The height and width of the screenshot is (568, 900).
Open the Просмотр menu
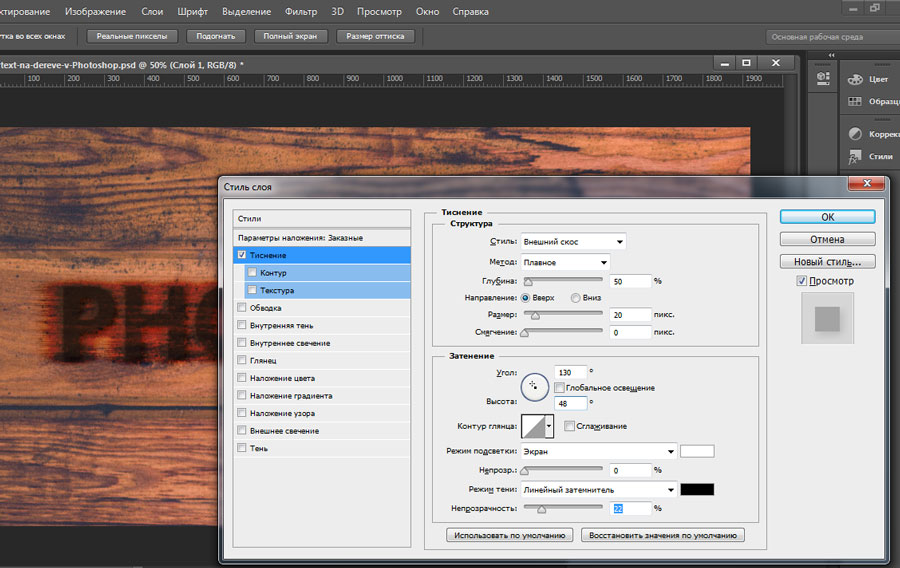click(379, 11)
